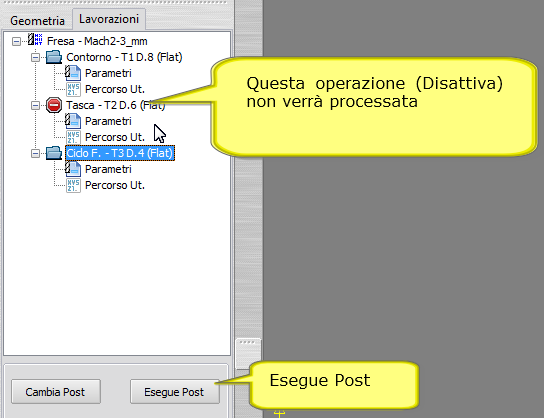Select Percorso Ut. label under Tasca
This screenshot has width=544, height=418.
pos(114,137)
